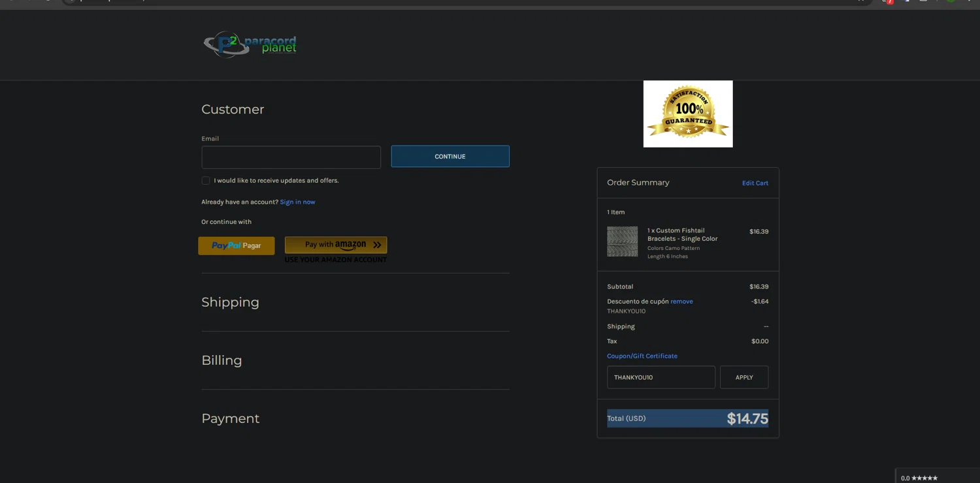
Task: Open the Sign in now link
Action: 297,202
